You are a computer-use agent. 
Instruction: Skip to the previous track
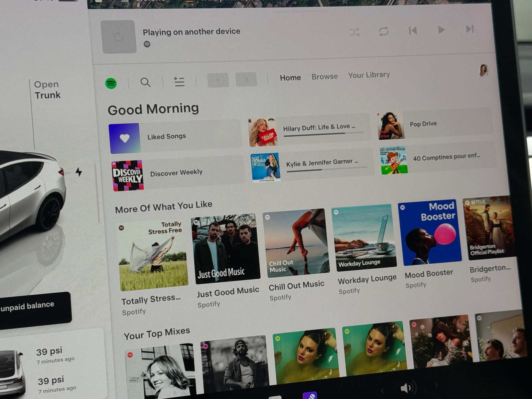tap(413, 31)
